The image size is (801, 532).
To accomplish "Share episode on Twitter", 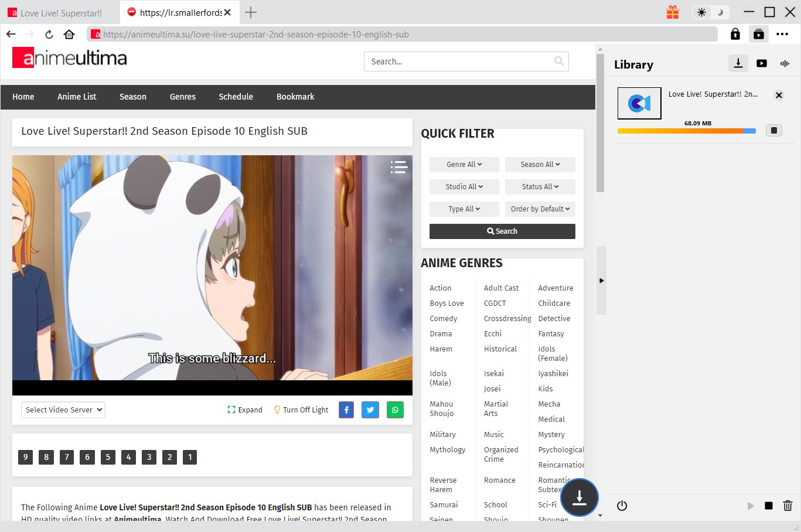I will tap(370, 410).
